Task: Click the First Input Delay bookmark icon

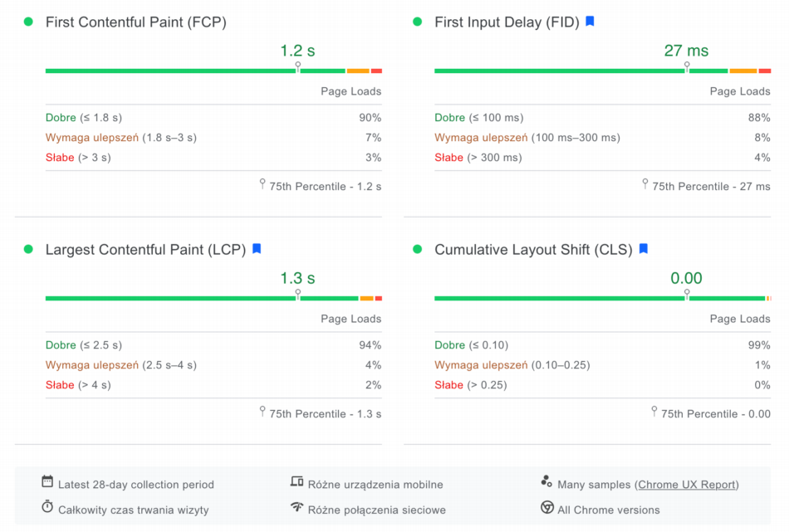Action: 590,22
